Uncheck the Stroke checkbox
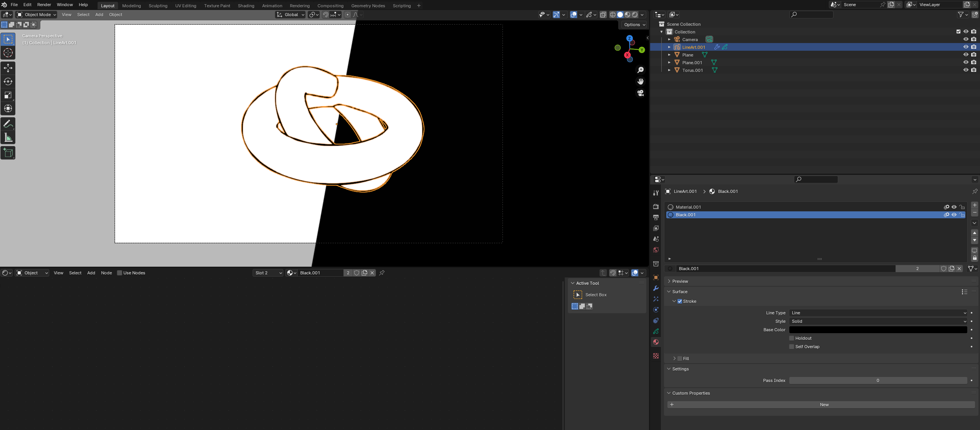The image size is (980, 430). (x=680, y=301)
